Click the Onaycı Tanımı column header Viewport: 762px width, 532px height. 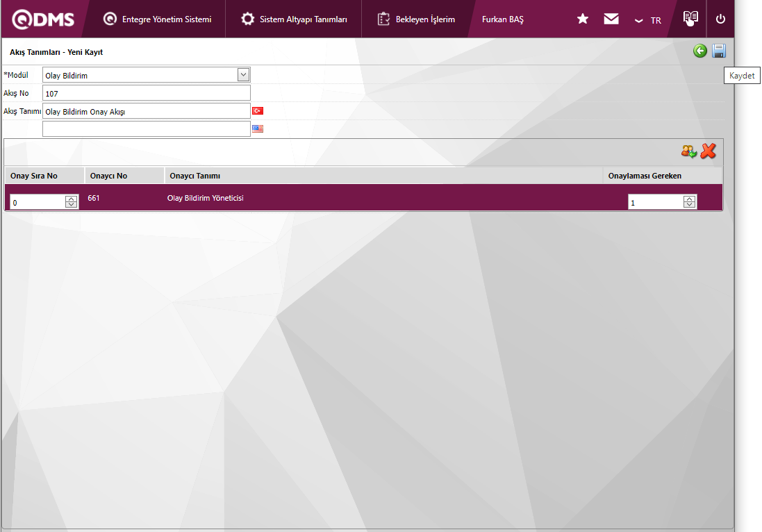[x=383, y=176]
